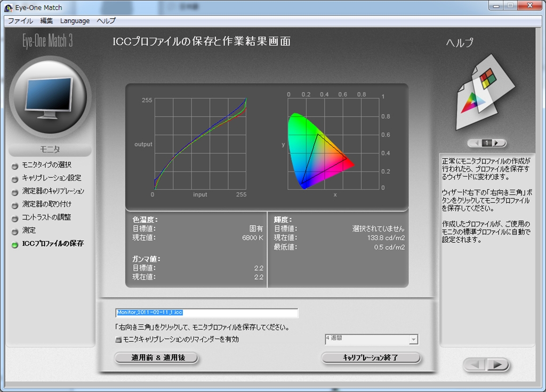
Task: Maximize the Eye-One Match window
Action: [510, 5]
